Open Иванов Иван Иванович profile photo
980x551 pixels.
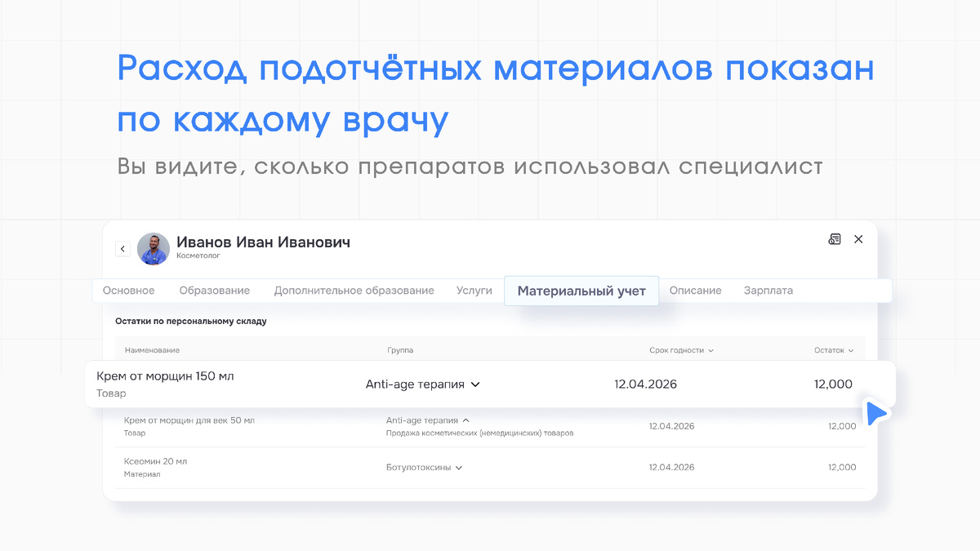(154, 249)
